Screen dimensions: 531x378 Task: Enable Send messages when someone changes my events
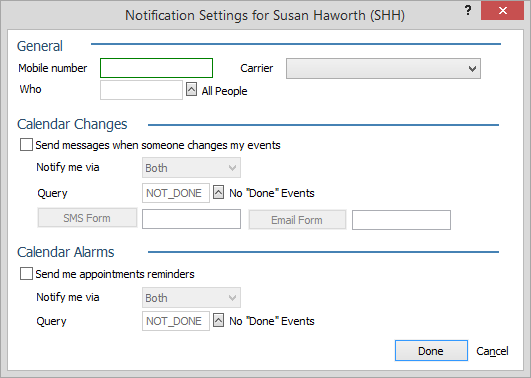(x=26, y=145)
